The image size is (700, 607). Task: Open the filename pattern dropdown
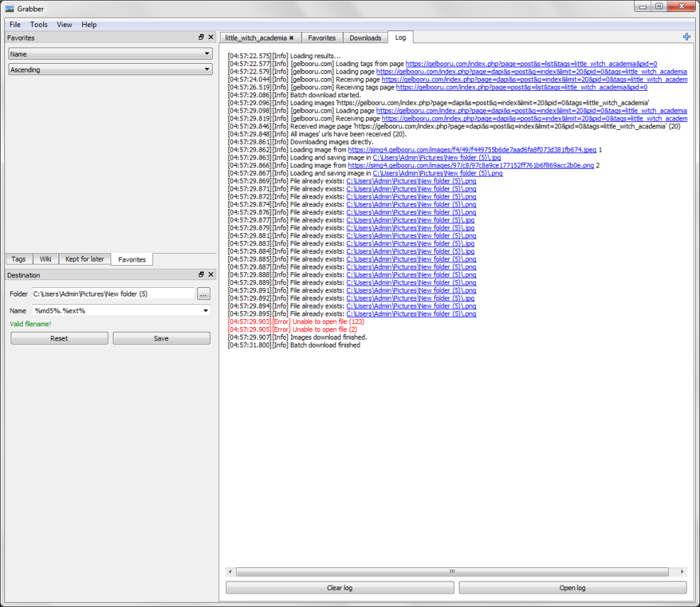point(206,311)
